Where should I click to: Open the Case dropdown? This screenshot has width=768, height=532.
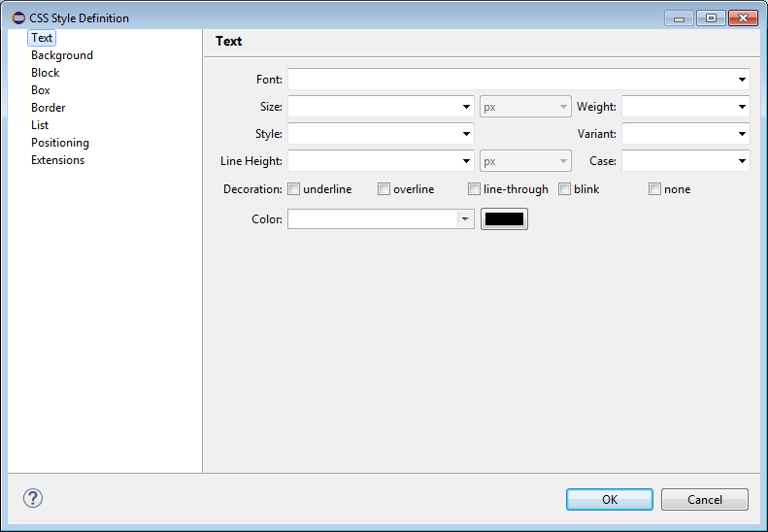742,161
